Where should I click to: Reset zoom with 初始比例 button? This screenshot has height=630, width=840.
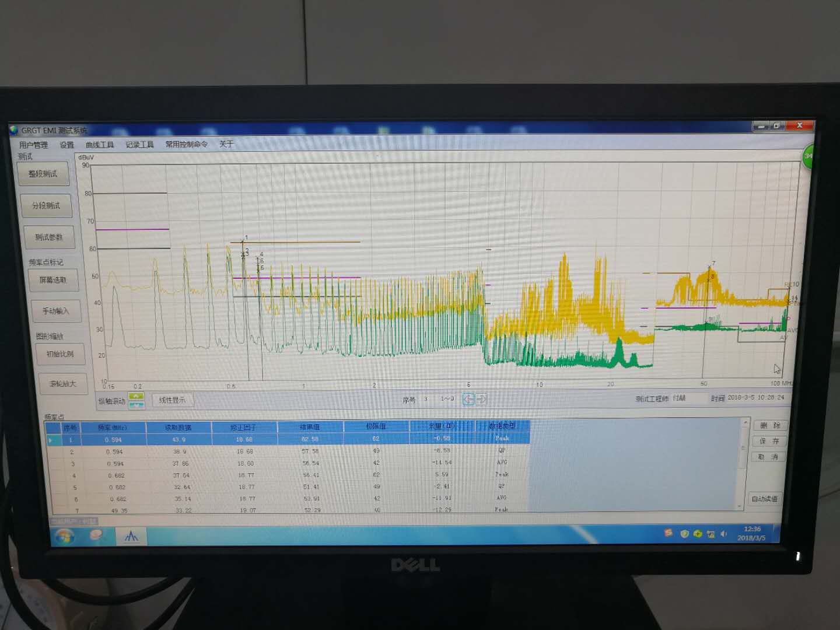point(60,354)
